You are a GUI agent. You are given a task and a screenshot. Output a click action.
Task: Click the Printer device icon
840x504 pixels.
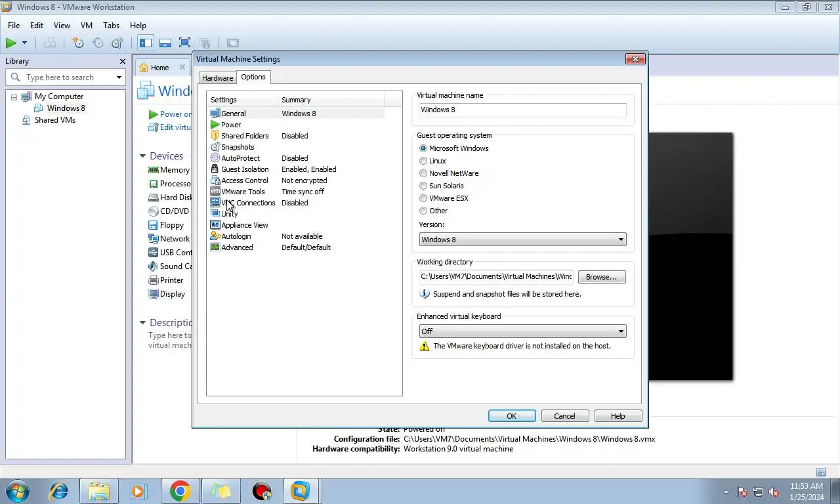point(153,280)
